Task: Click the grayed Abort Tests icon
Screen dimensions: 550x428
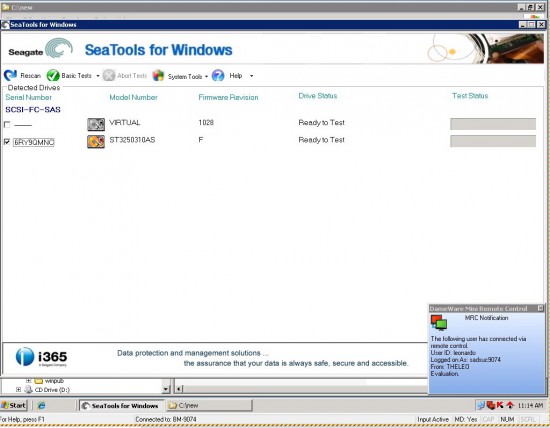Action: (x=109, y=75)
